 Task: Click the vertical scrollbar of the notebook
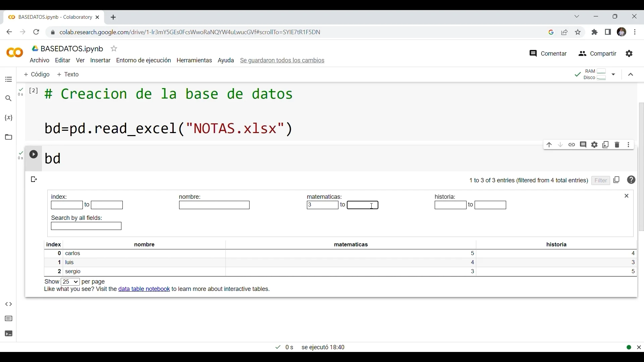click(x=641, y=168)
